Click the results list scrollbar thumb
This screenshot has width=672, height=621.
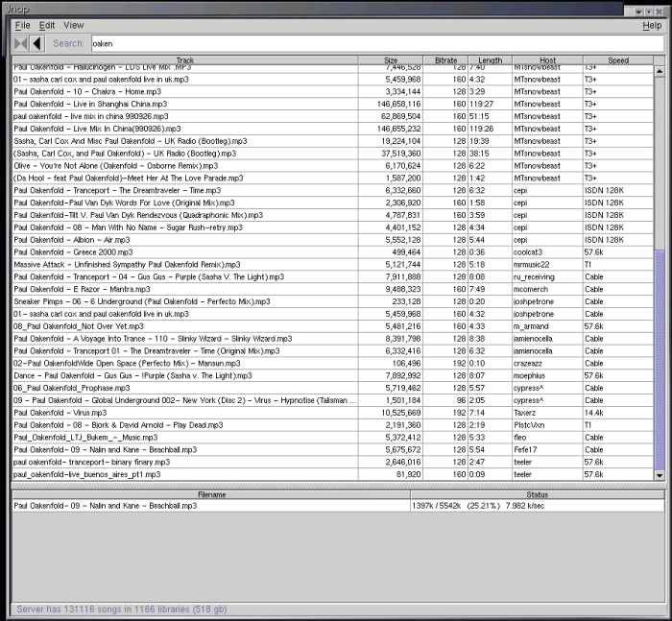(x=660, y=360)
